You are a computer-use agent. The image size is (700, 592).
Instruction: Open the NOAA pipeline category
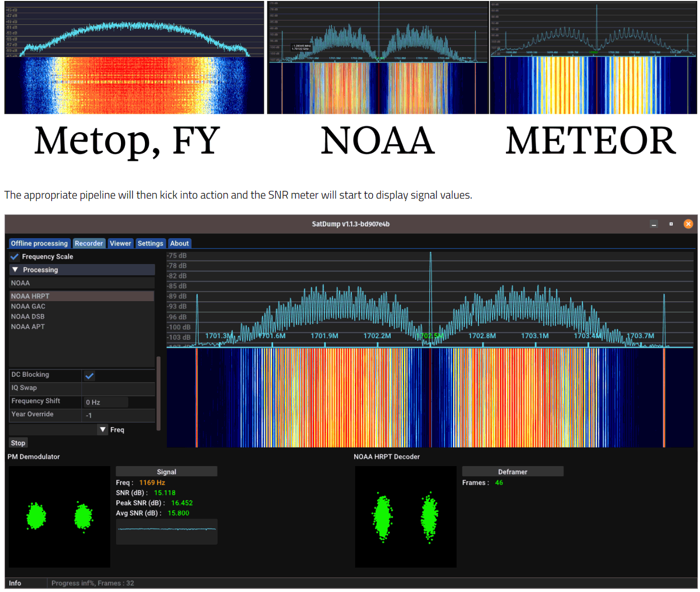(x=20, y=283)
